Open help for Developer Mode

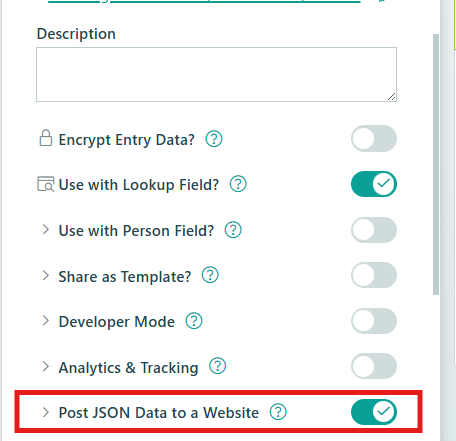point(194,321)
